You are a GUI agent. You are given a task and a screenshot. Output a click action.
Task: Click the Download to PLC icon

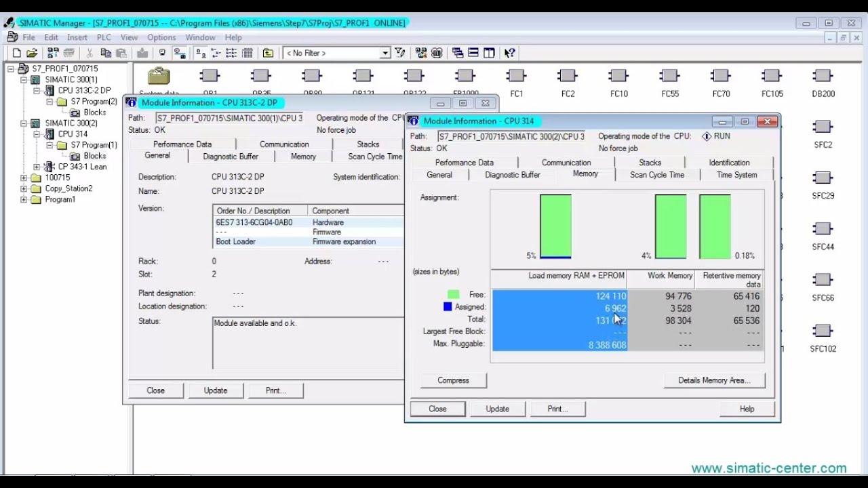pyautogui.click(x=142, y=53)
